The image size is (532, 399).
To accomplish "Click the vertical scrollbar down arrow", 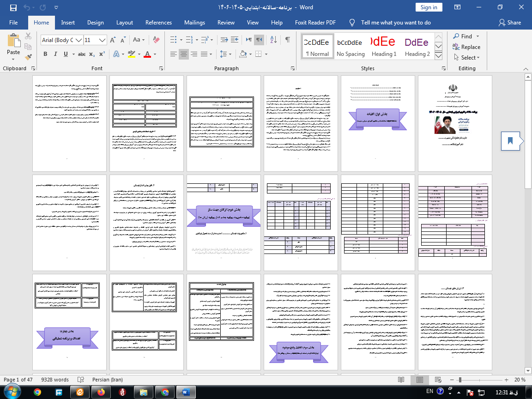I will [528, 370].
